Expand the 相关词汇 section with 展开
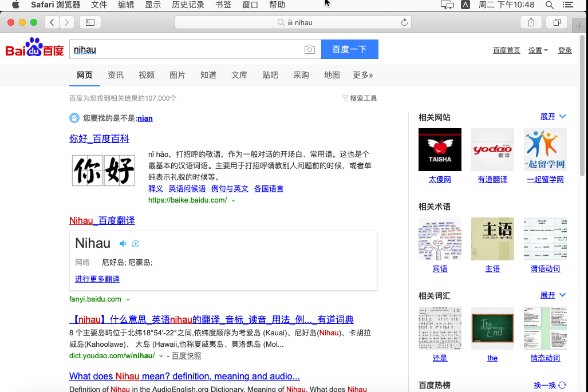 pyautogui.click(x=553, y=295)
